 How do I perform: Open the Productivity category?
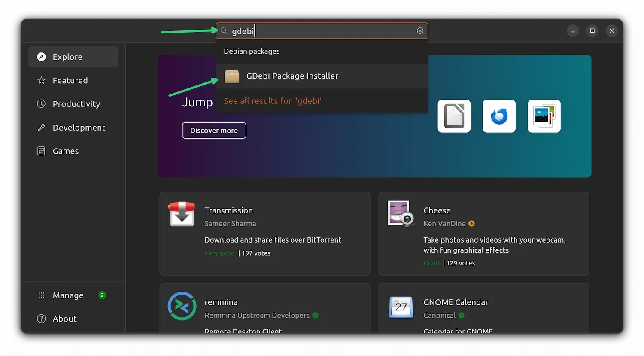(73, 104)
